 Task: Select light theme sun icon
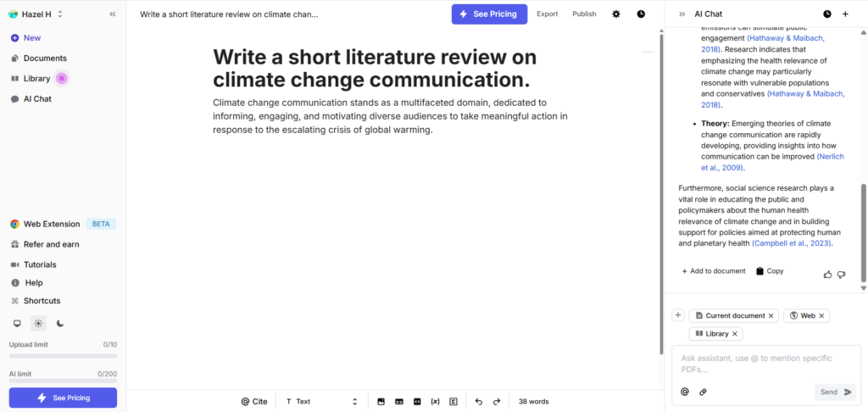tap(38, 323)
